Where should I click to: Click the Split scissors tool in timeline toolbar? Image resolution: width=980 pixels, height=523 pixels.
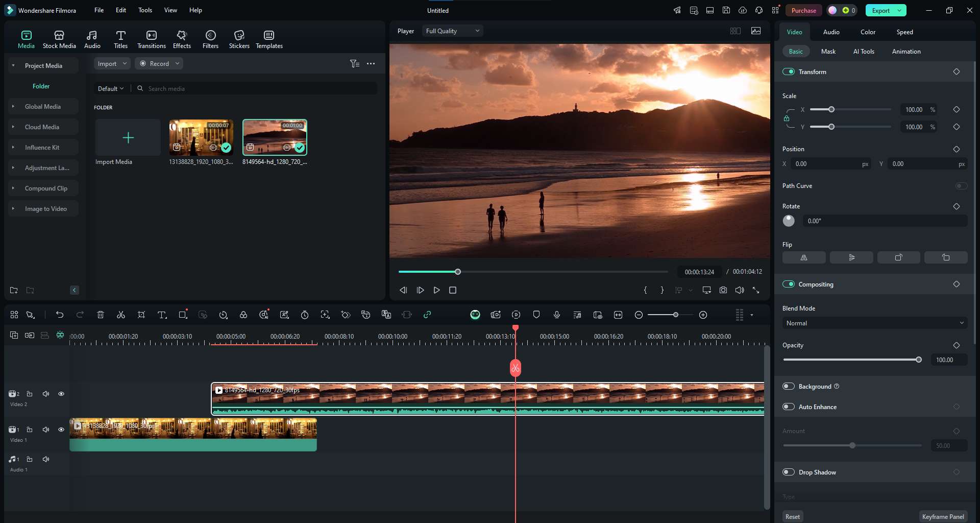[121, 315]
